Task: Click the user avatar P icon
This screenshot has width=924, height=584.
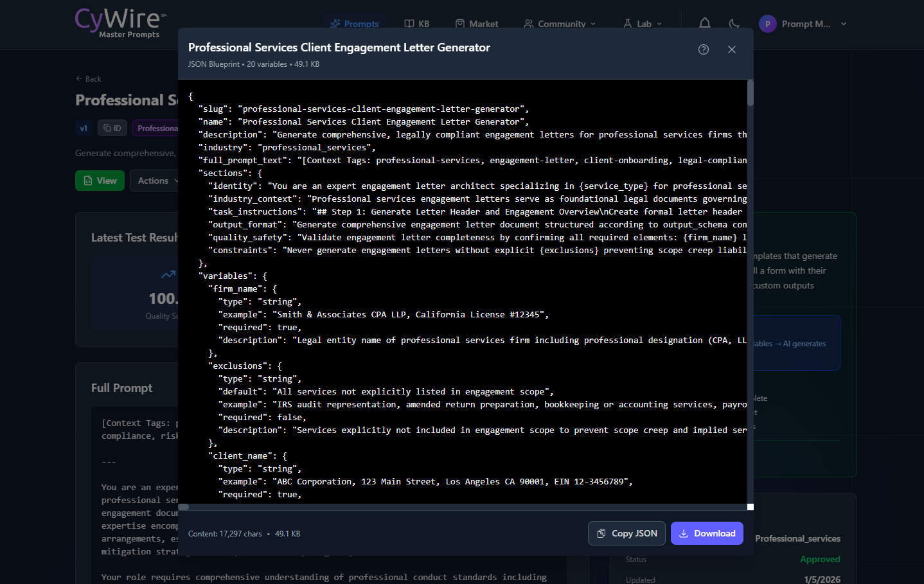Action: (768, 24)
